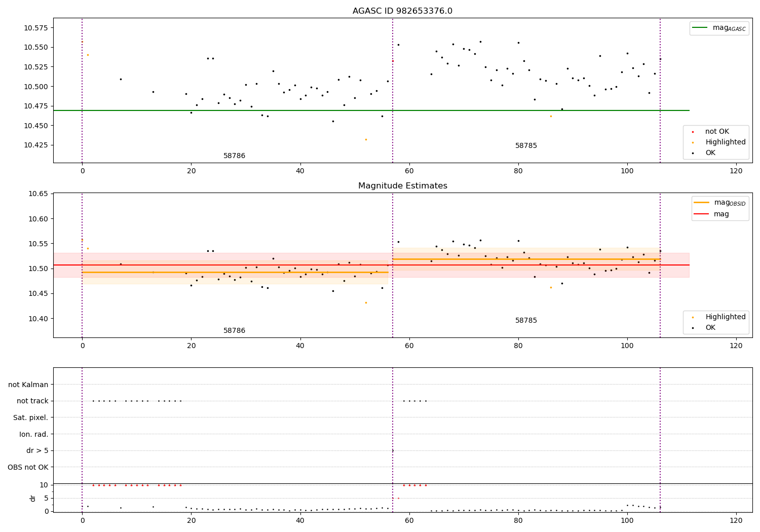This screenshot has width=760, height=532.
Task: Click orange line sample beside mag OBSID
Action: (701, 203)
